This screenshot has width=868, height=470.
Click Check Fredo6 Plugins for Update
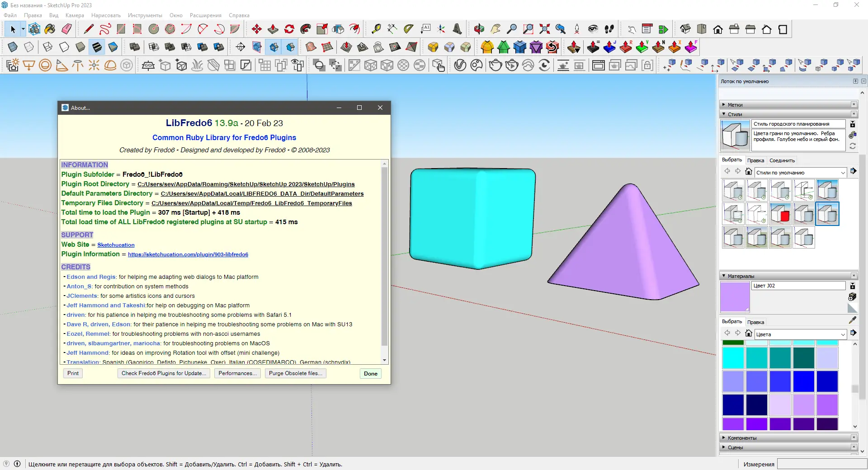(164, 373)
